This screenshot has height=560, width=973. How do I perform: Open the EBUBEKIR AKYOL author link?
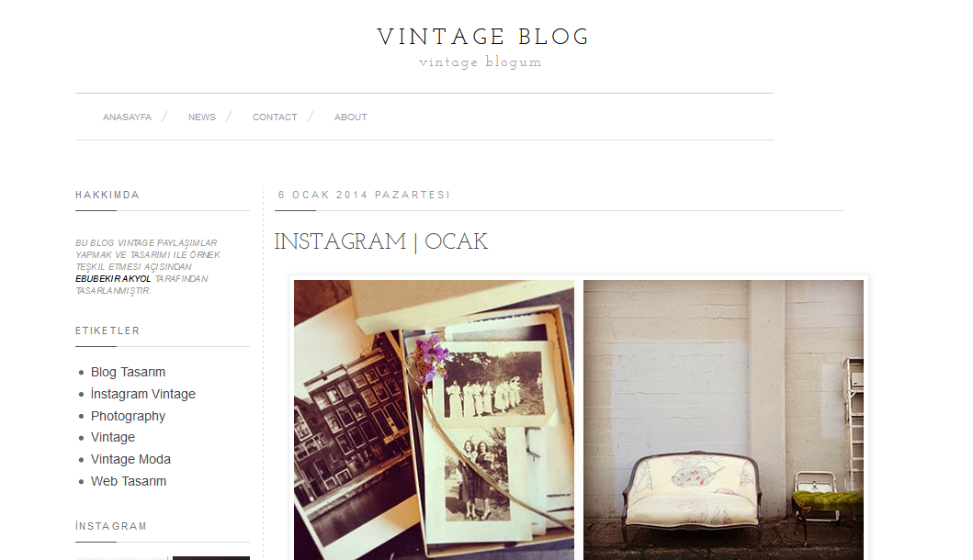pos(113,279)
